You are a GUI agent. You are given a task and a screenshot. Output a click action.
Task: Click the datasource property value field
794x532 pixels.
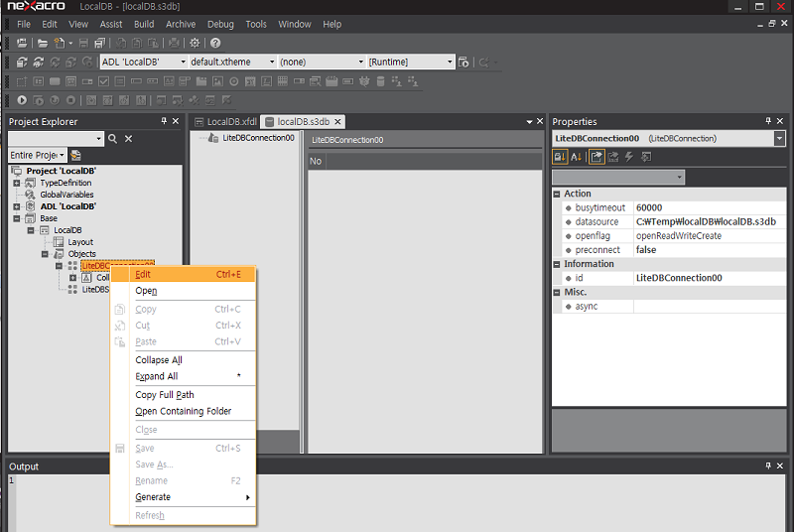tap(710, 221)
